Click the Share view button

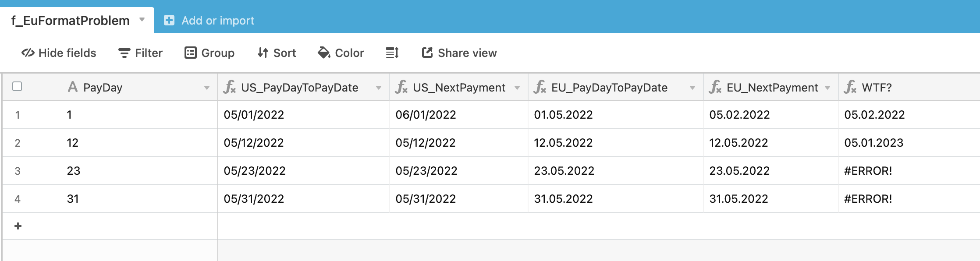[x=459, y=53]
